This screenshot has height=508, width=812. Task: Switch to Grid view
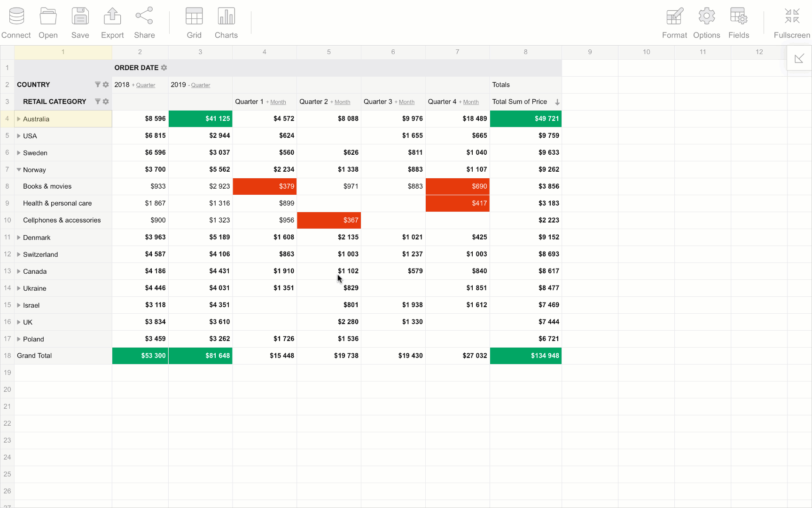(194, 16)
